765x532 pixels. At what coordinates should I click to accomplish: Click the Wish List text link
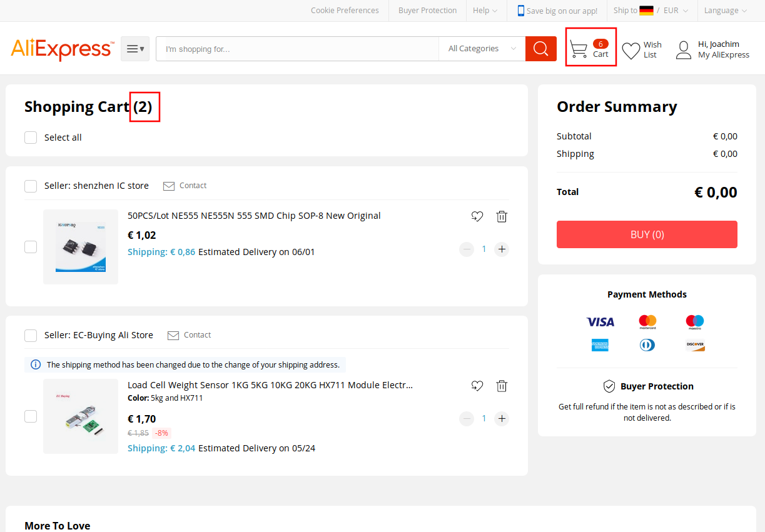652,50
